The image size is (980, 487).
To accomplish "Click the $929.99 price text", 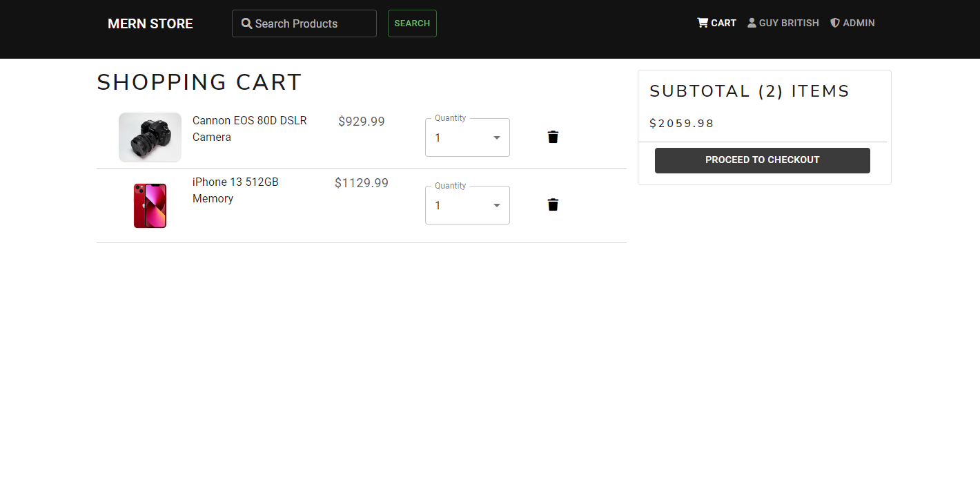I will tap(362, 122).
